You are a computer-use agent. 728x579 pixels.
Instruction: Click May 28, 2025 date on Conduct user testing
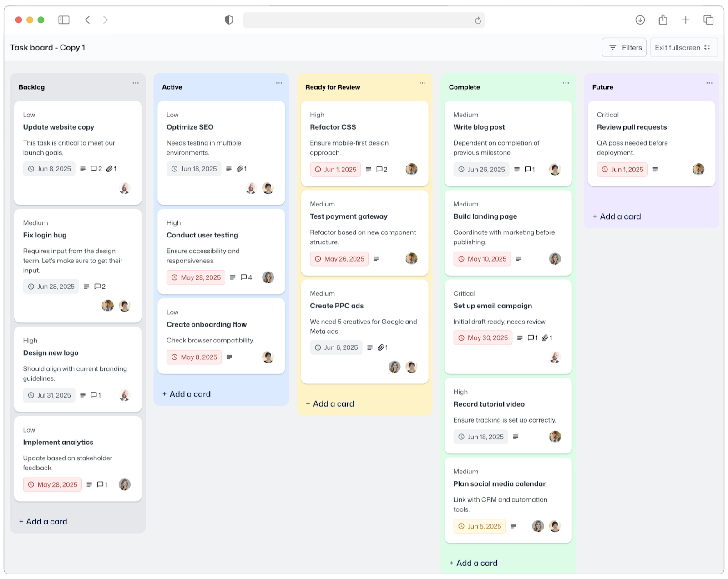196,277
